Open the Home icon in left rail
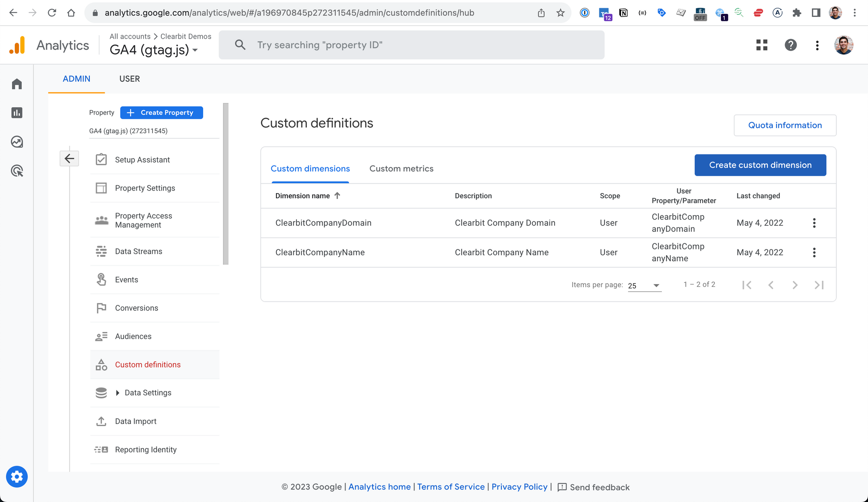868x502 pixels. tap(16, 84)
